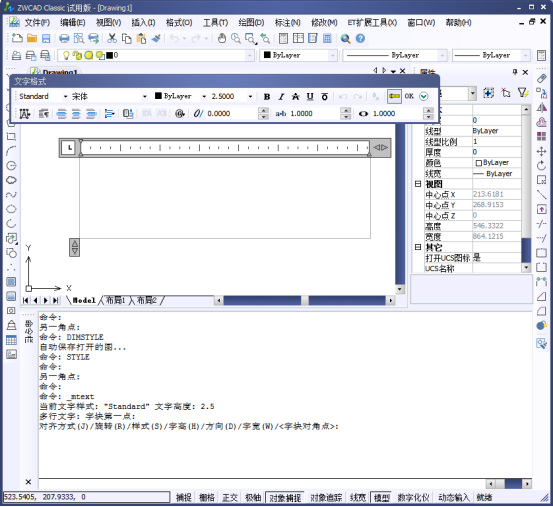
Task: Toggle 栅格 grid display
Action: [x=207, y=497]
